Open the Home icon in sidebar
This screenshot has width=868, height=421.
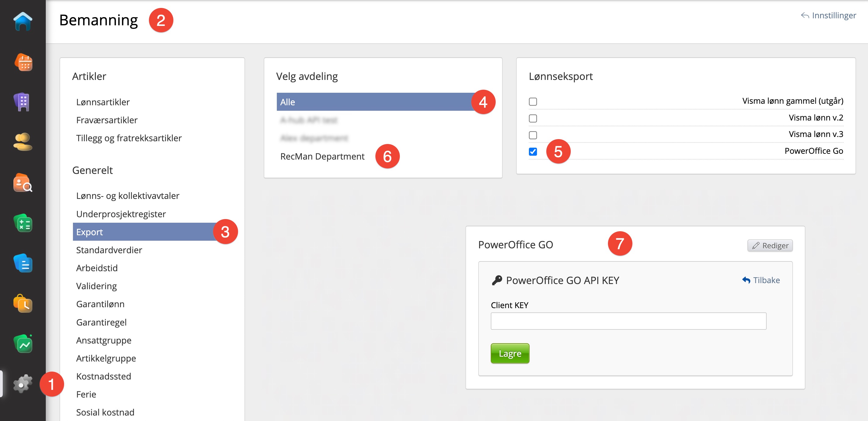pyautogui.click(x=23, y=21)
